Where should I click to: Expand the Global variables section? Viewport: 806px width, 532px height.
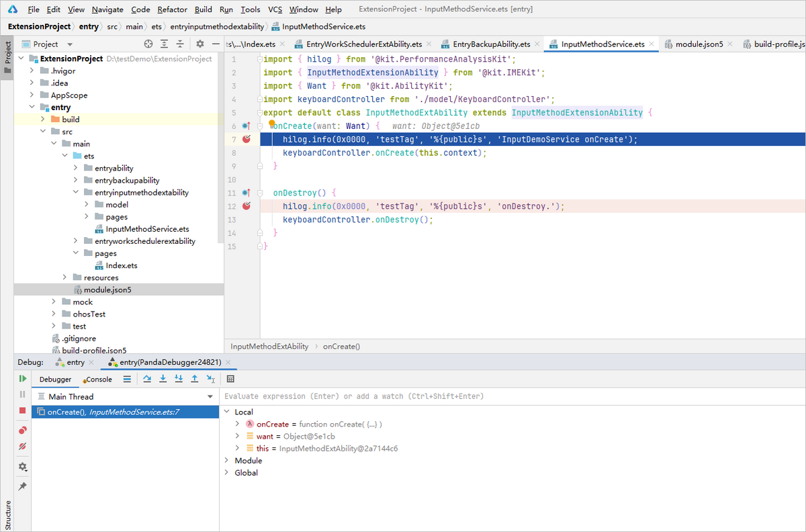(x=227, y=473)
